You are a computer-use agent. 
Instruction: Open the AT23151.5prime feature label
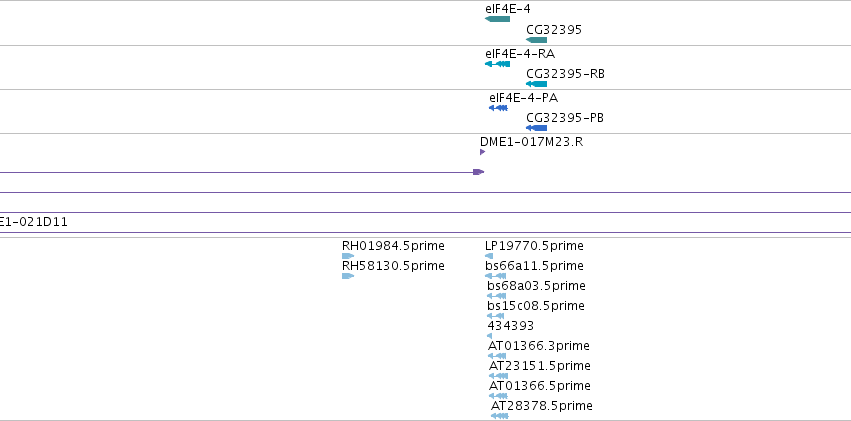tap(539, 366)
